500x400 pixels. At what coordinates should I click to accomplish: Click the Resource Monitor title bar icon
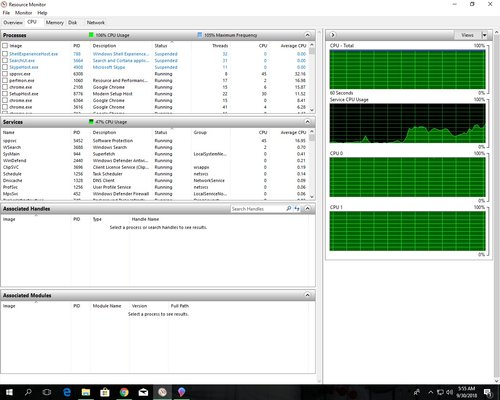4,4
